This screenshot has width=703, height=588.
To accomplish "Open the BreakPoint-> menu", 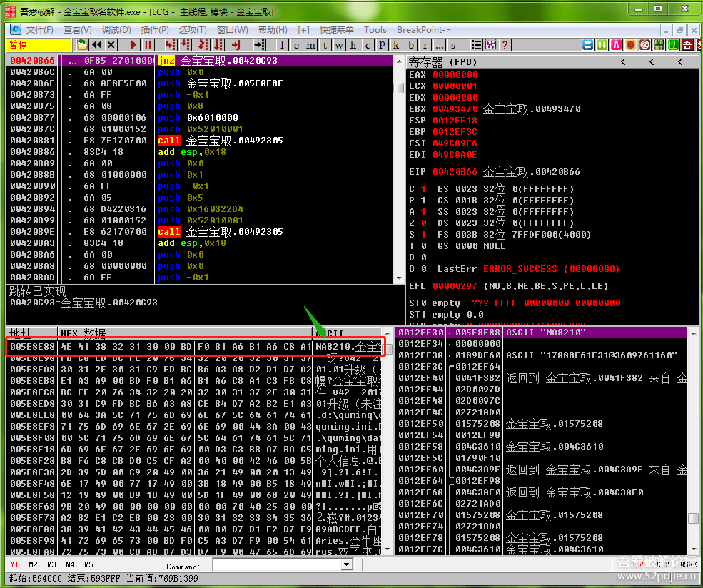I will click(423, 30).
